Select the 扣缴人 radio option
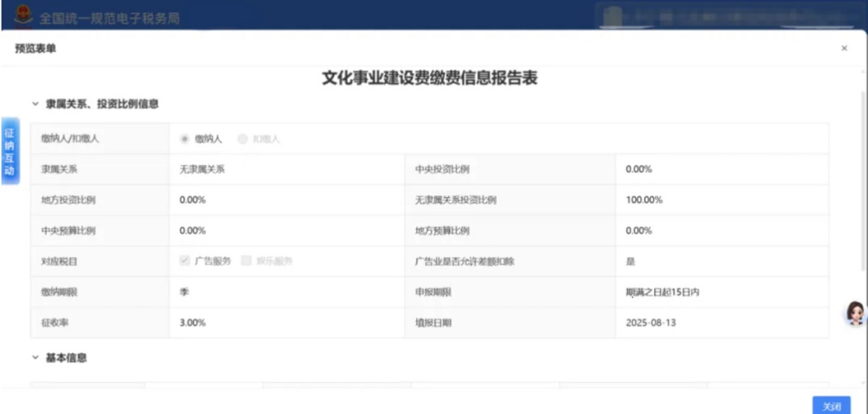 click(243, 138)
